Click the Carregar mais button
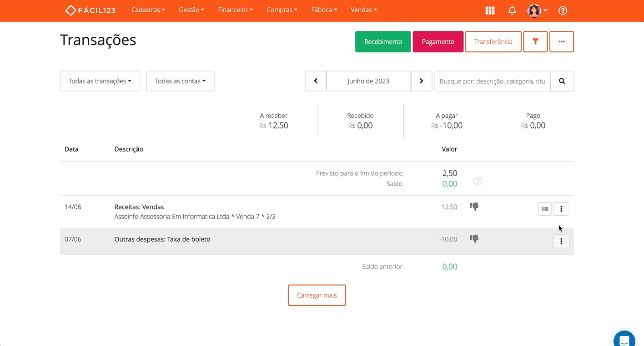Screen dimensions: 644x346 pos(317,295)
